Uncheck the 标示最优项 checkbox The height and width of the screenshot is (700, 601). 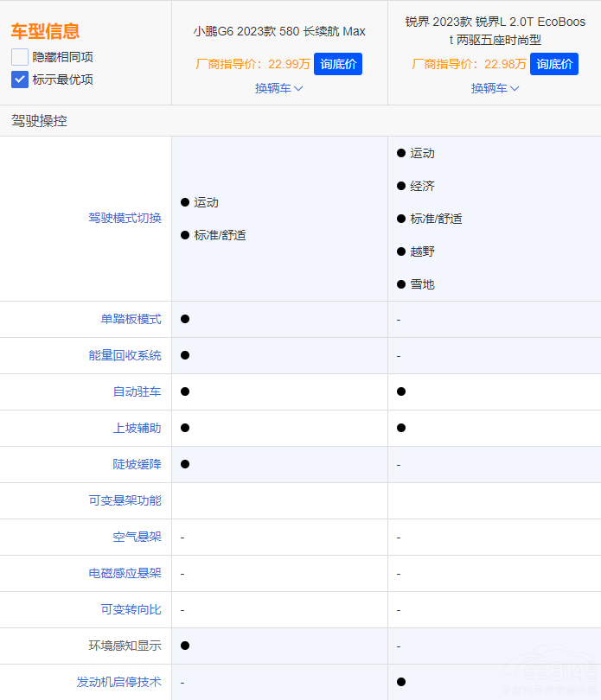20,80
